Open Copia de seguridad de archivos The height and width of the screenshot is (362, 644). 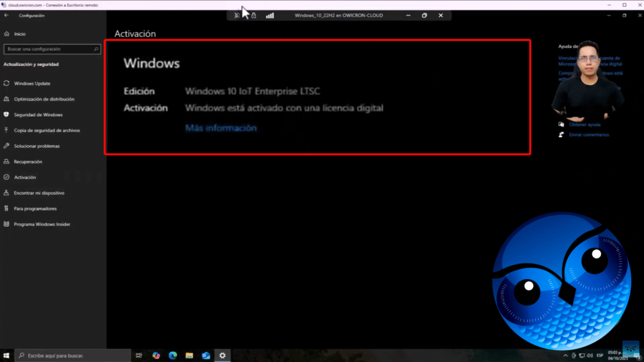(47, 131)
